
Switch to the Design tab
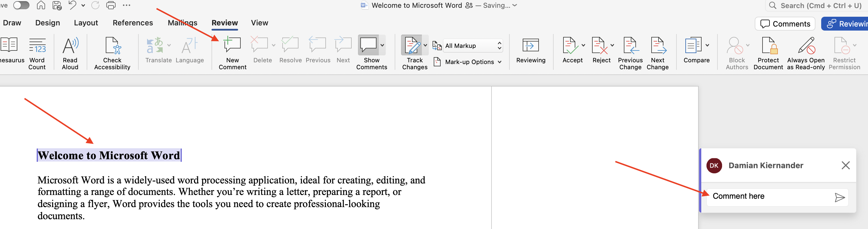click(x=47, y=23)
